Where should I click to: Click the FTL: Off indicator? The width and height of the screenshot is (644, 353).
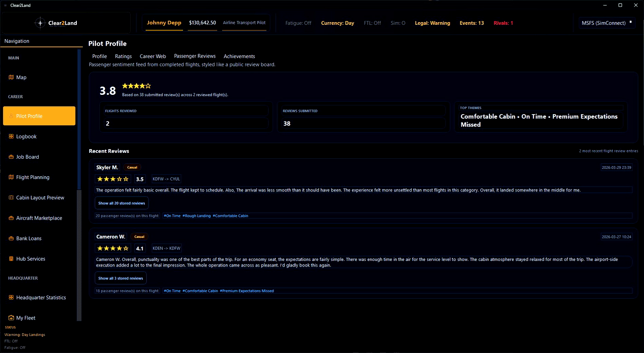pos(372,23)
